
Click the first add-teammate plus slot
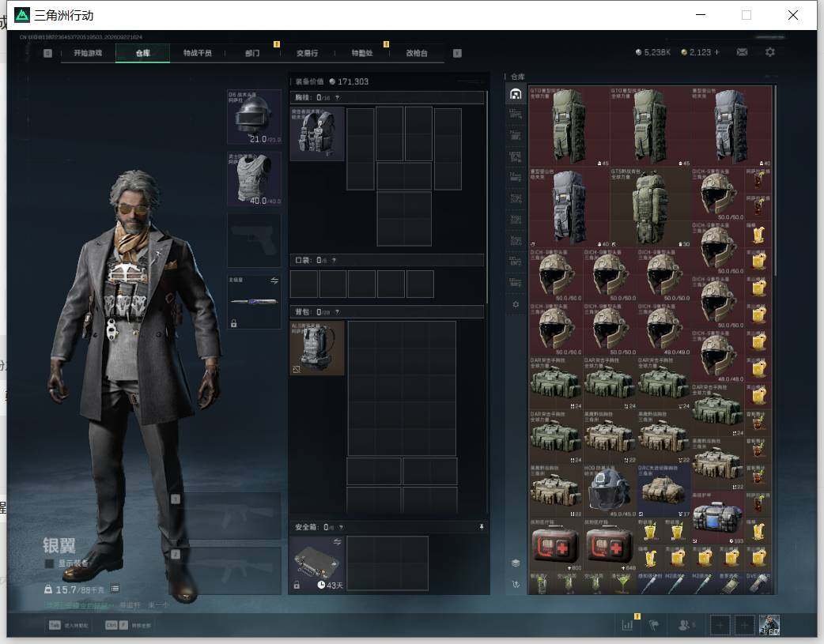720,625
